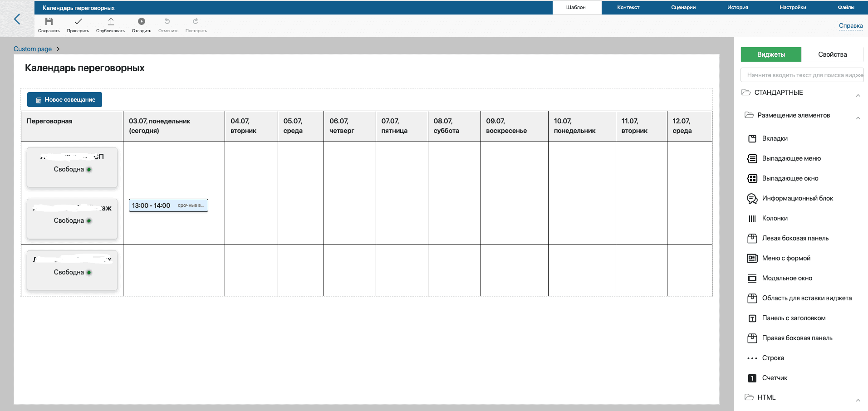Viewport: 868px width, 411px height.
Task: Choose the Счетчик widget
Action: pos(774,378)
